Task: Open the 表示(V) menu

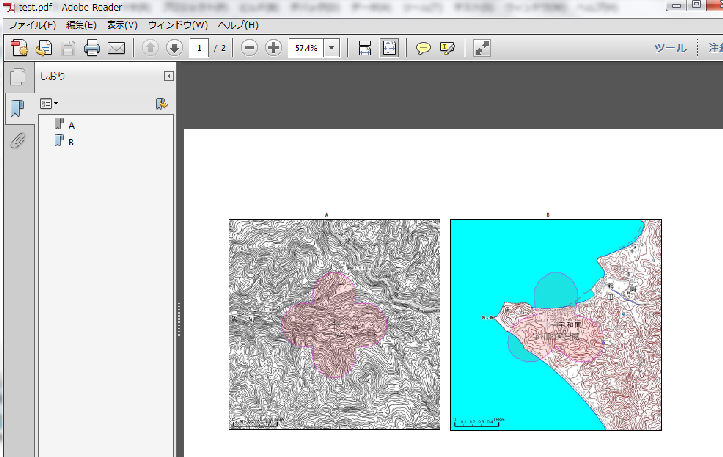Action: (x=123, y=24)
